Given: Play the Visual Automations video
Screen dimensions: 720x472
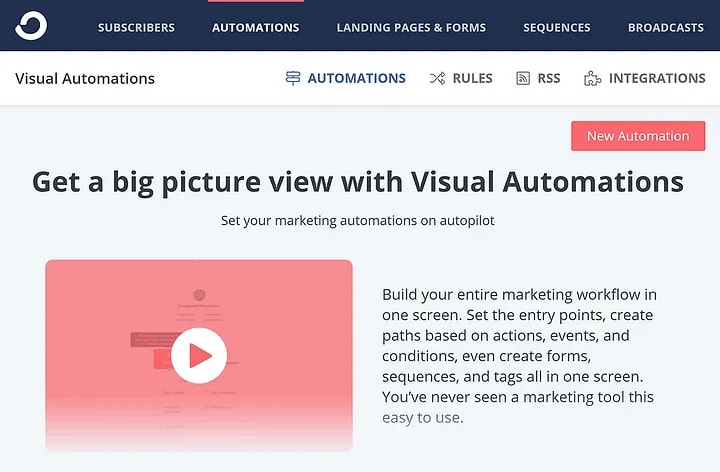Looking at the screenshot, I should tap(199, 355).
